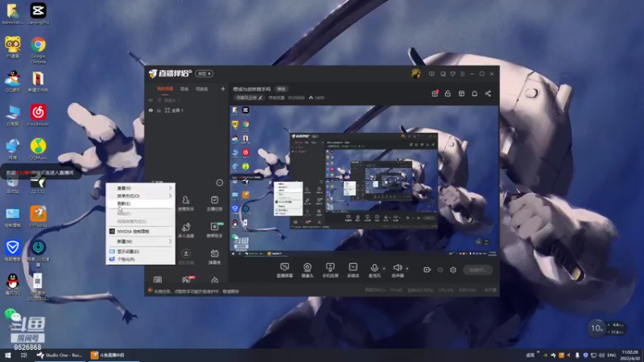
Task: Add a phone screen mirroring source
Action: [x=330, y=270]
